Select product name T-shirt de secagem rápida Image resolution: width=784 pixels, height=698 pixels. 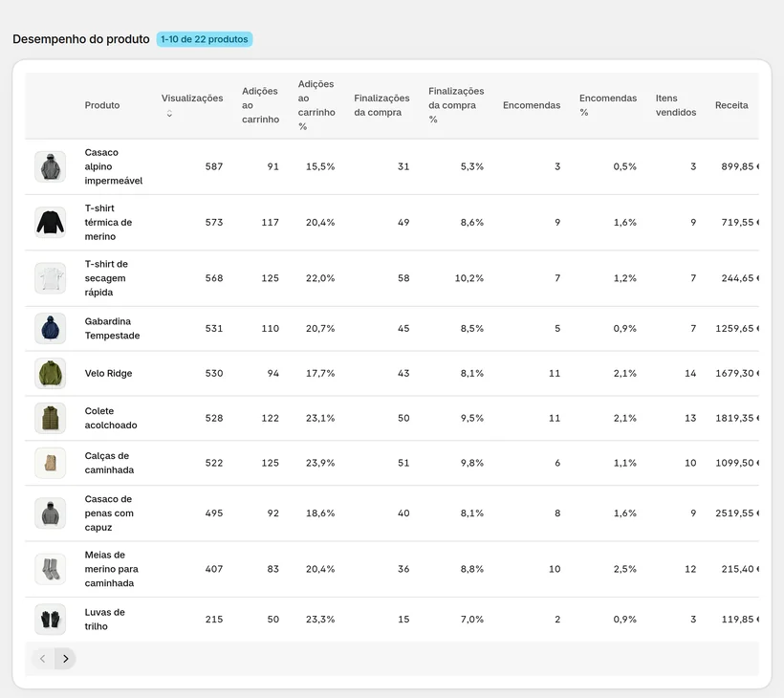click(x=106, y=278)
